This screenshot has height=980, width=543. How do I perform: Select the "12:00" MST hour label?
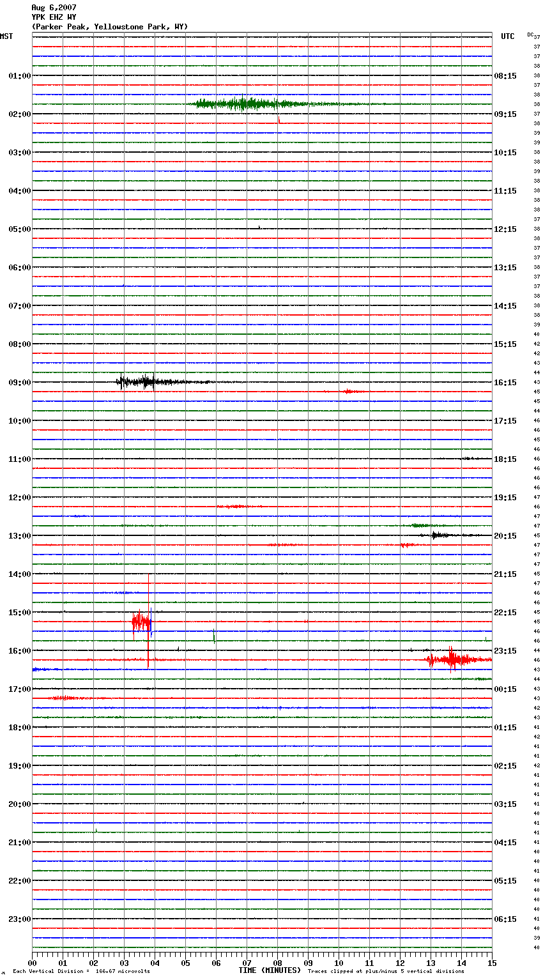pyautogui.click(x=20, y=498)
